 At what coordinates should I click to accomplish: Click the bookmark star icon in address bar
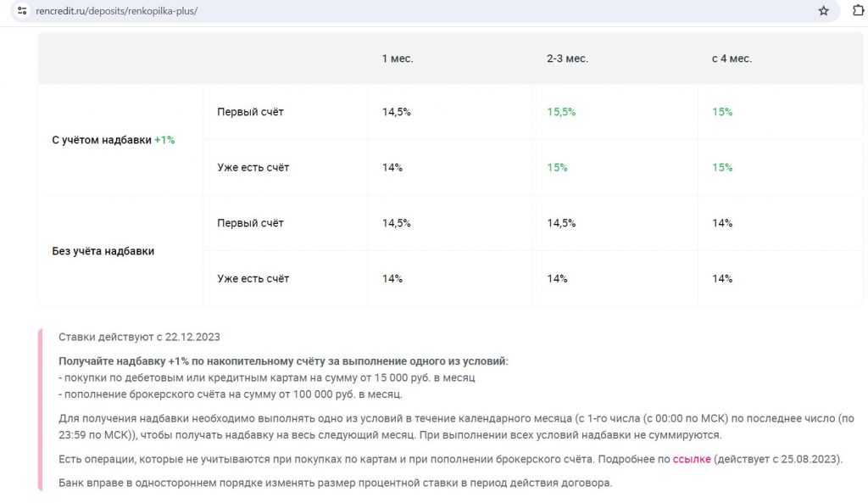click(x=823, y=11)
